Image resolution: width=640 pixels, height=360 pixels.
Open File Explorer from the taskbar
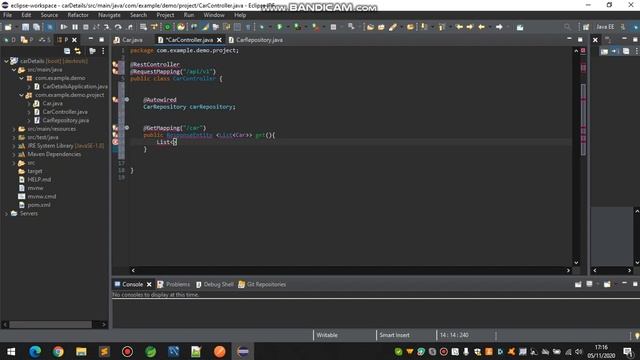(x=81, y=351)
